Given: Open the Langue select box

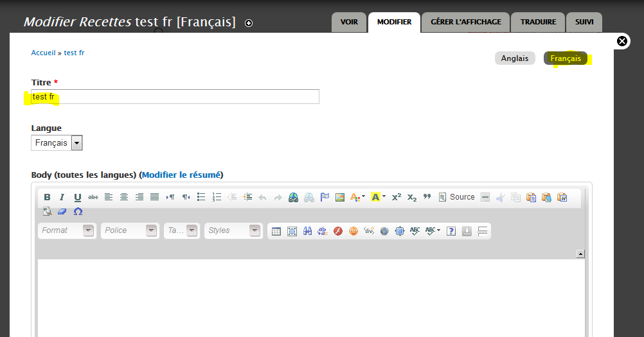Looking at the screenshot, I should tap(57, 143).
